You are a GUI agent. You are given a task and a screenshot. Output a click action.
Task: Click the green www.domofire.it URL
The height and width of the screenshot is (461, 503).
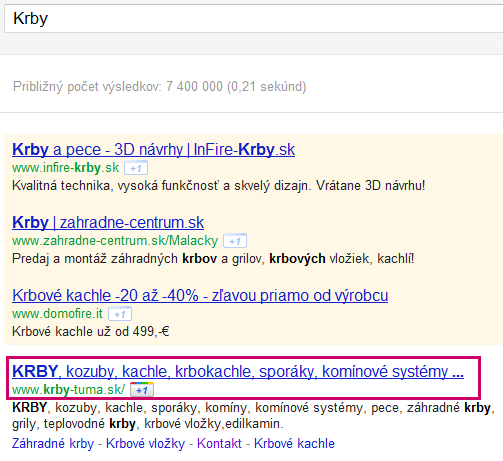57,314
